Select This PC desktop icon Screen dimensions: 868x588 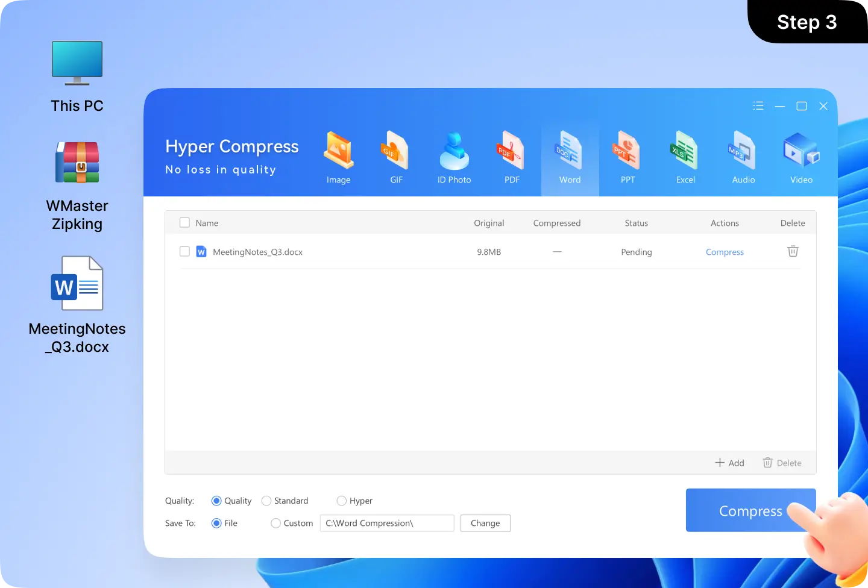[77, 77]
